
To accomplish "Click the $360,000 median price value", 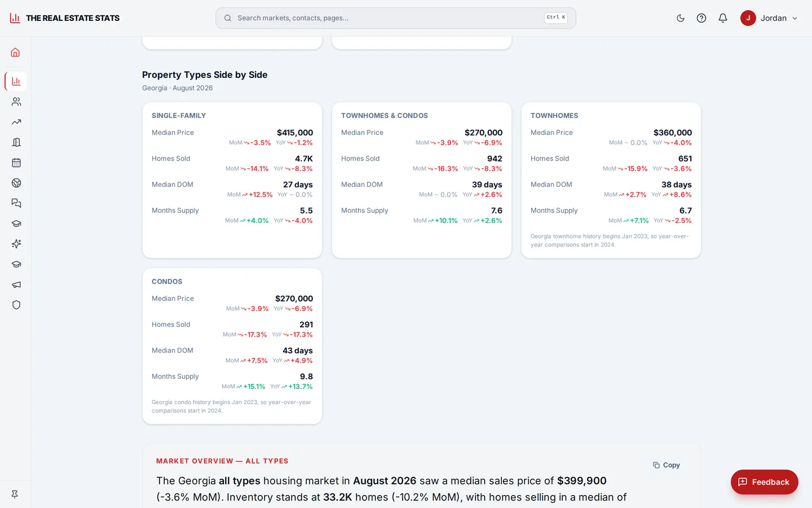I will pyautogui.click(x=673, y=133).
